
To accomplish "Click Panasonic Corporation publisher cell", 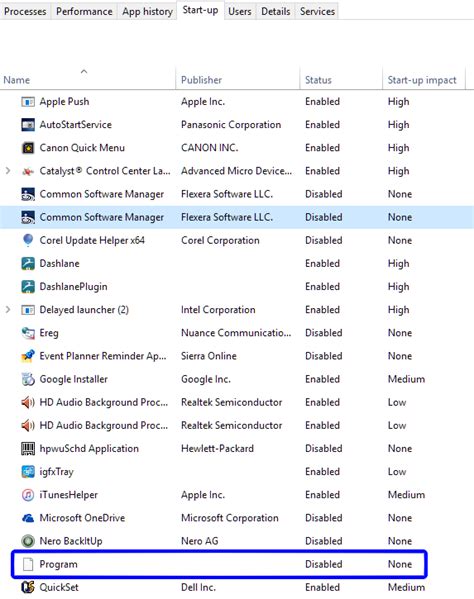I will pyautogui.click(x=231, y=125).
